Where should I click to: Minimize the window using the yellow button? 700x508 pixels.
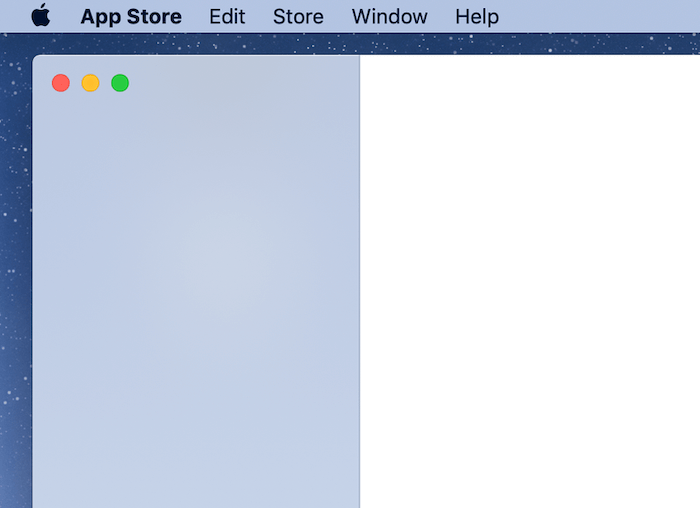(x=91, y=83)
